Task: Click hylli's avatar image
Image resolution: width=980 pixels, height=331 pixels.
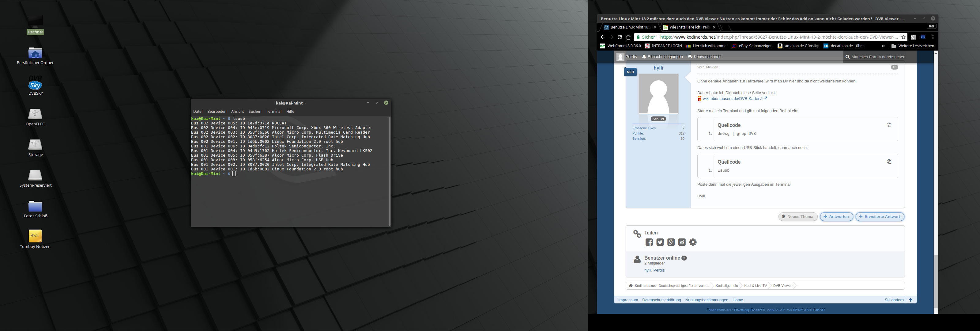Action: coord(658,94)
